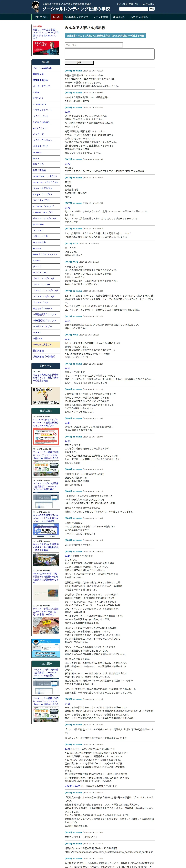Open the COMMOSUS board link
186x868 pixels.
(x=46, y=104)
